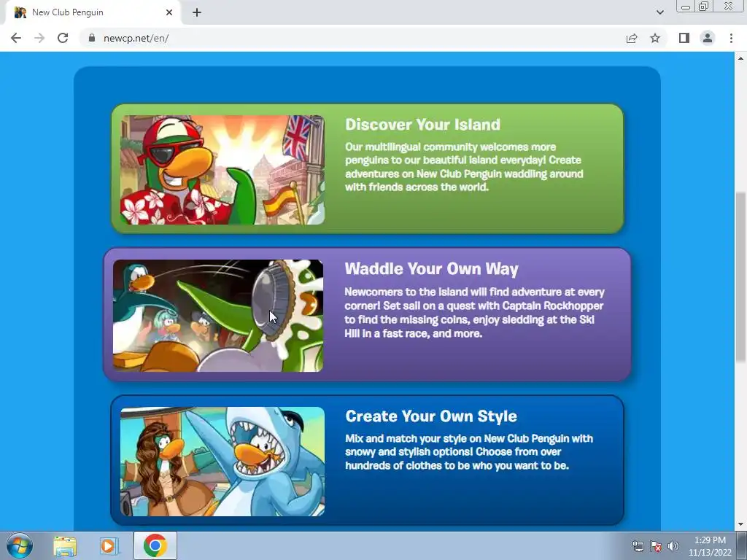747x560 pixels.
Task: Open the Windows Start menu
Action: pos(20,545)
